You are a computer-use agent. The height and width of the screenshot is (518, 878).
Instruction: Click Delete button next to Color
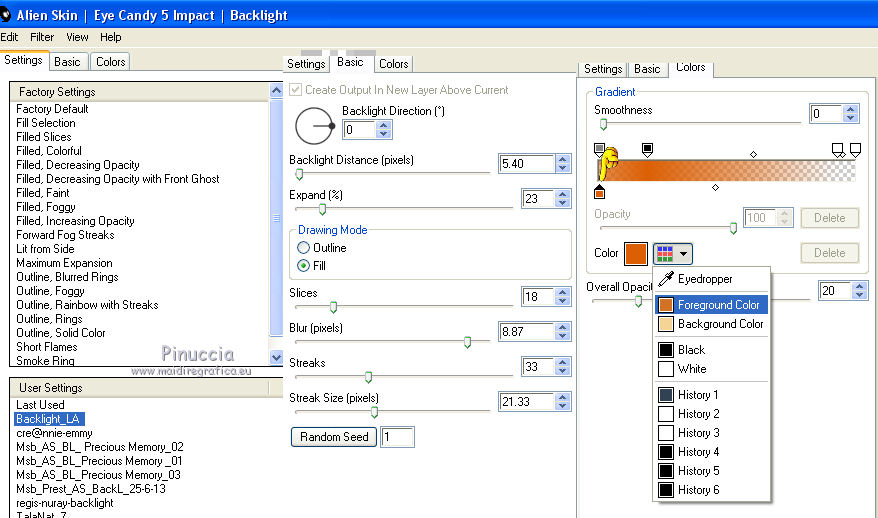pos(829,253)
